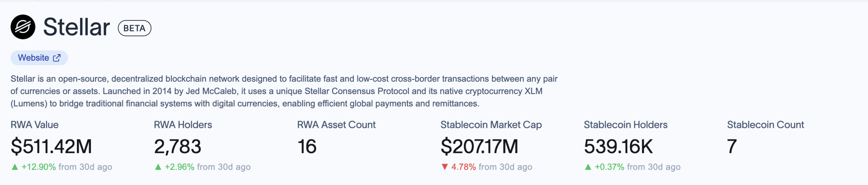Viewport: 868px width, 185px height.
Task: Click the green up arrow under RWA Value
Action: click(x=15, y=167)
